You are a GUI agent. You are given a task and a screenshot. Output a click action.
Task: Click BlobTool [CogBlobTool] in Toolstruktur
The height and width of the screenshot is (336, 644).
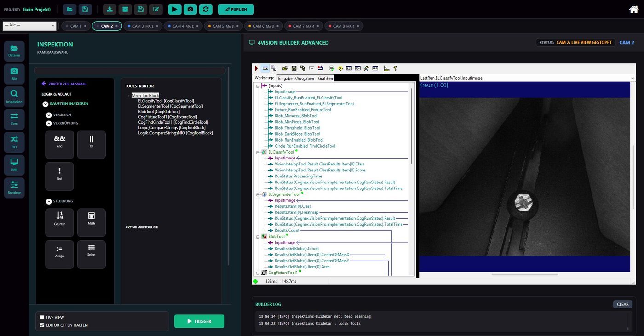tap(159, 111)
